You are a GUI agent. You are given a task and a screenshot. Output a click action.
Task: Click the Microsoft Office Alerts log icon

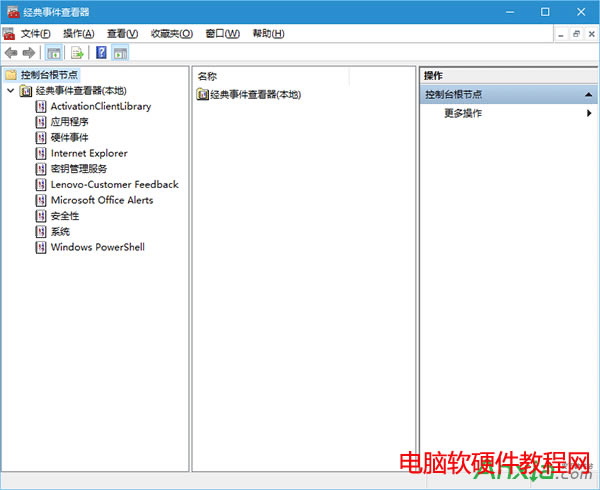pos(41,200)
